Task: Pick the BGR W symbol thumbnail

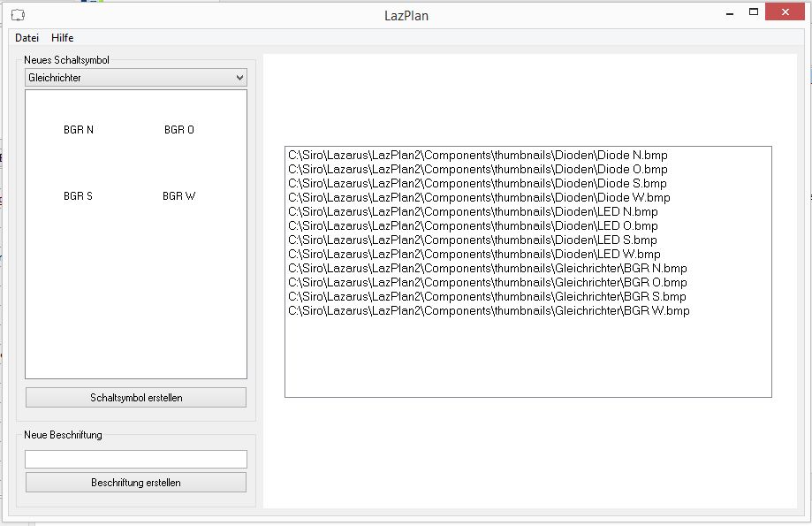Action: point(179,196)
